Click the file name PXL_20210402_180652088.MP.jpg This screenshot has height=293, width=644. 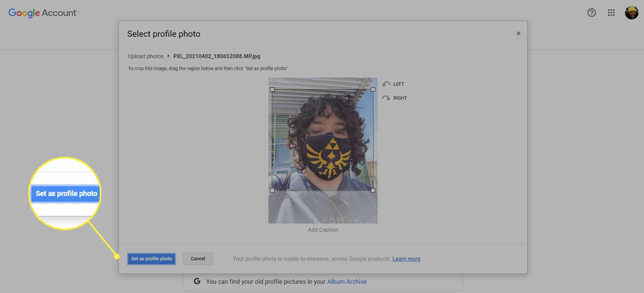pos(217,56)
